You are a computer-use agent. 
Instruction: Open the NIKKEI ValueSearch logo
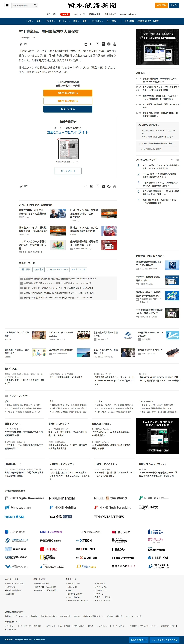pyautogui.click(x=16, y=566)
